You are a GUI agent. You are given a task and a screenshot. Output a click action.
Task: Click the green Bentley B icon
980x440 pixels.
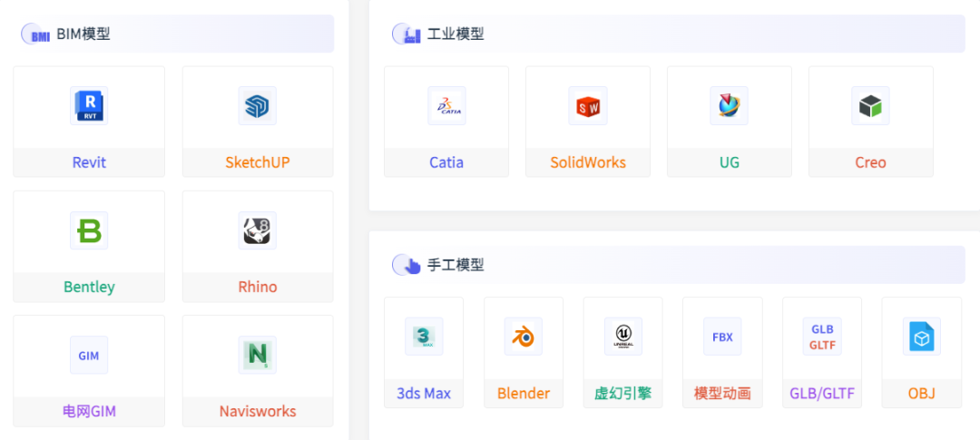(89, 230)
